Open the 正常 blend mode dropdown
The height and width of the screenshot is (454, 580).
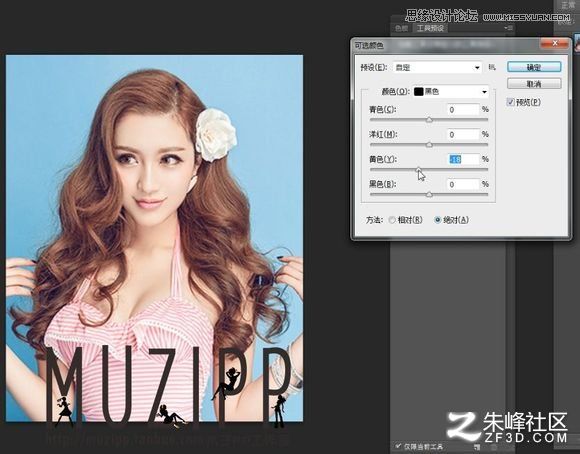[568, 5]
